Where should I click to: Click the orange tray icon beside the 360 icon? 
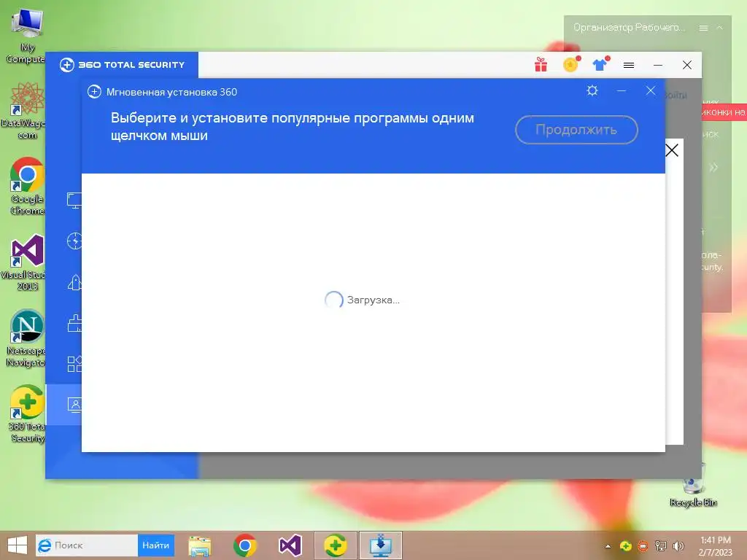643,546
